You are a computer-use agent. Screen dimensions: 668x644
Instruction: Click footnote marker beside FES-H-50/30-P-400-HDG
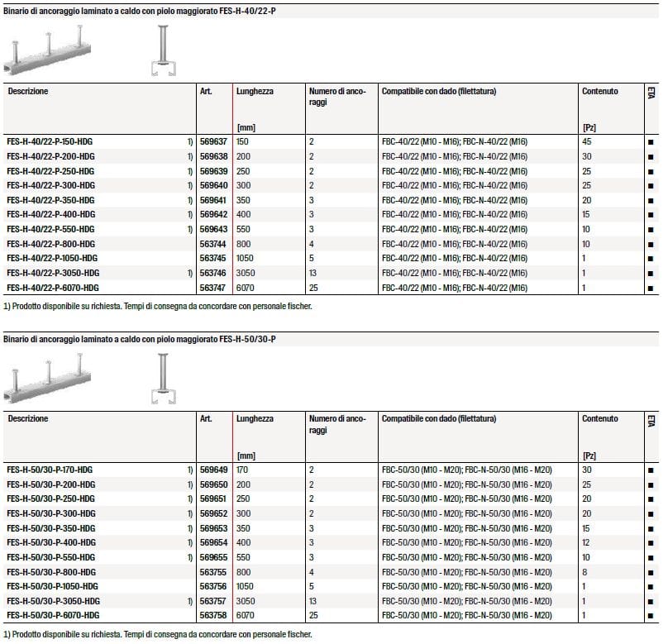190,542
